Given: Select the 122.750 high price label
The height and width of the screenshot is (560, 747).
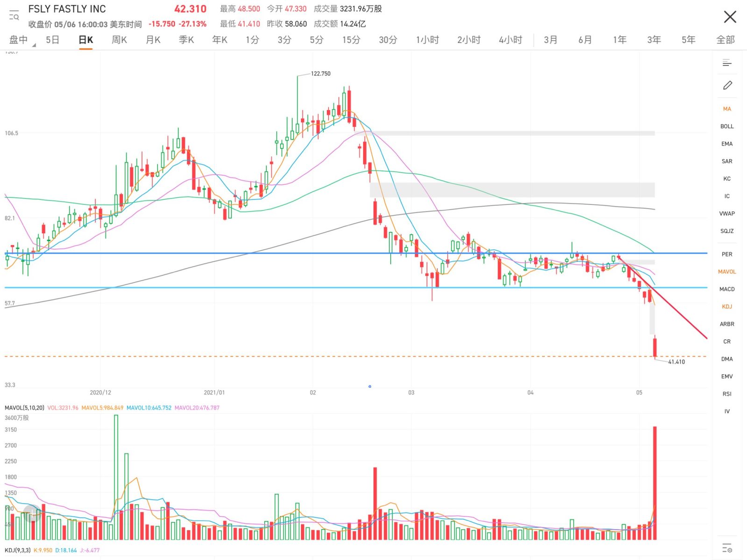Looking at the screenshot, I should coord(321,74).
